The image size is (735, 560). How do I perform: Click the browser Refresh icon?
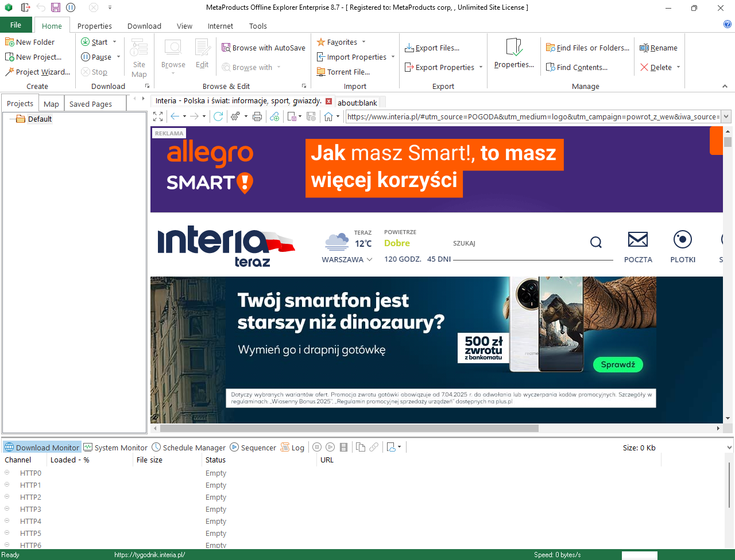tap(218, 116)
